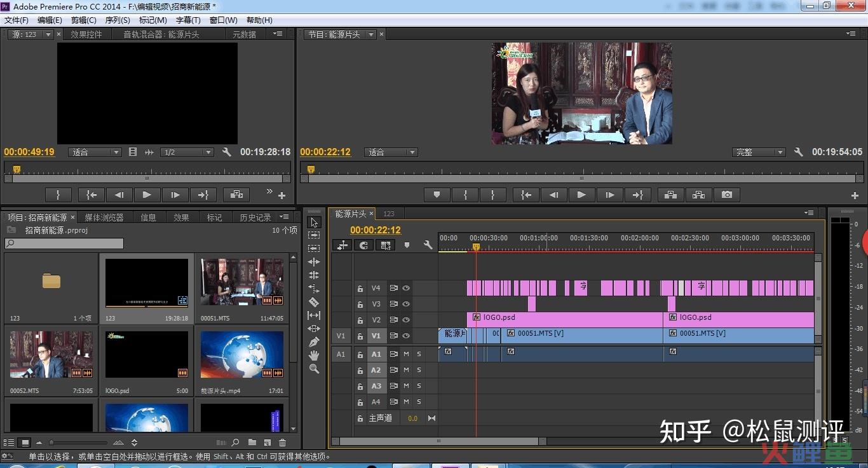Open the 序列(S) menu
The width and height of the screenshot is (868, 468).
click(x=118, y=20)
